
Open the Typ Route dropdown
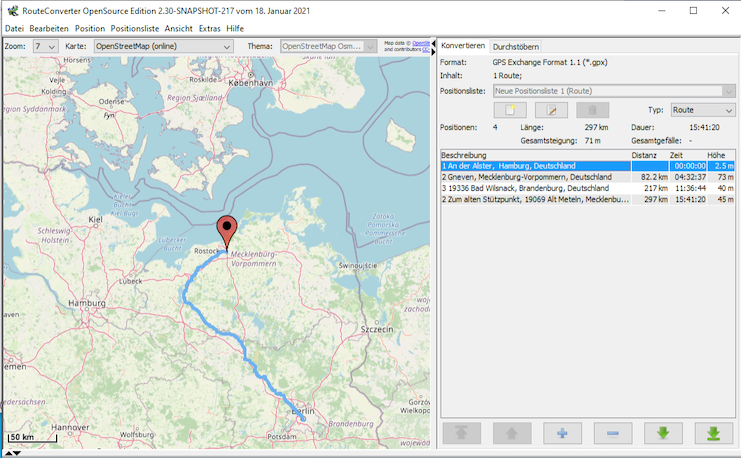point(702,110)
